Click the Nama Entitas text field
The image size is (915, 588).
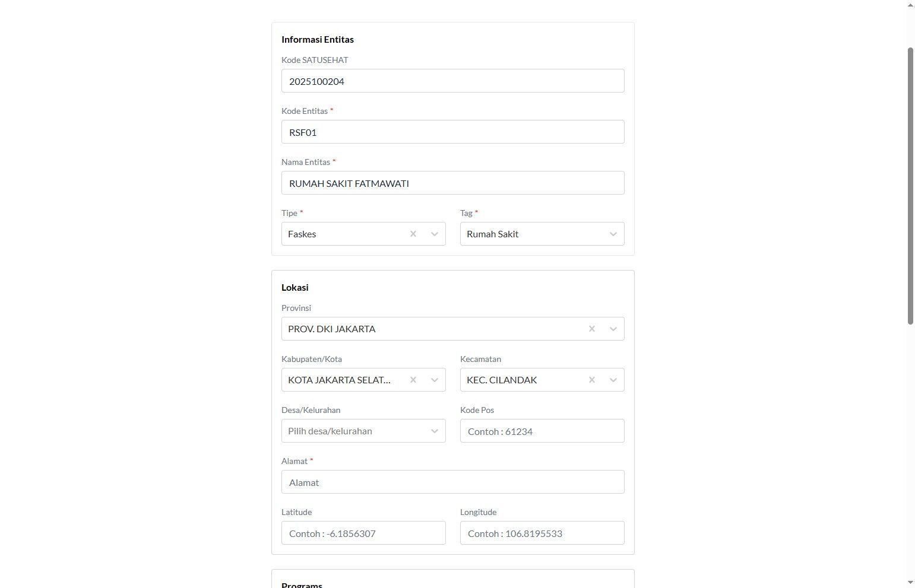(x=453, y=183)
